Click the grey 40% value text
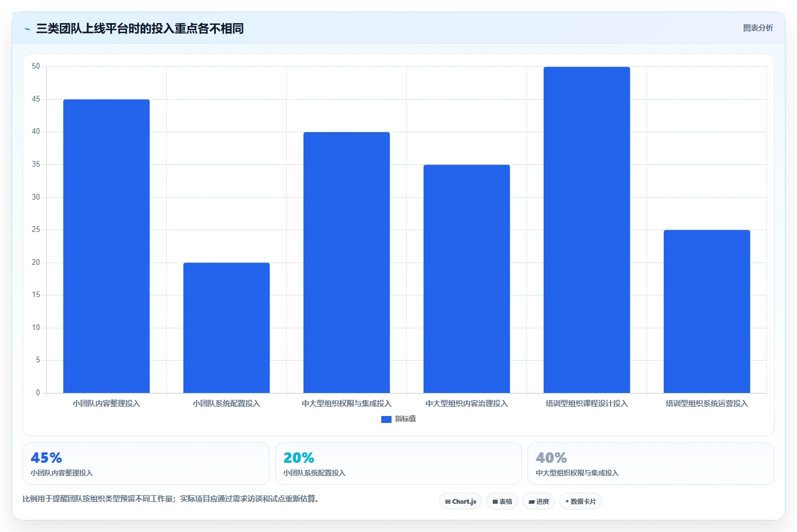 (551, 458)
